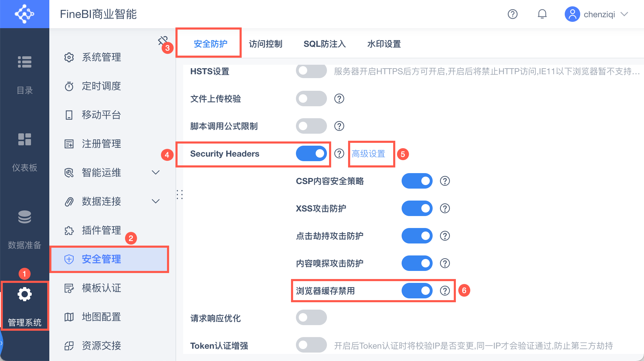Open the 高级设置 link
The height and width of the screenshot is (361, 644).
[x=369, y=154]
